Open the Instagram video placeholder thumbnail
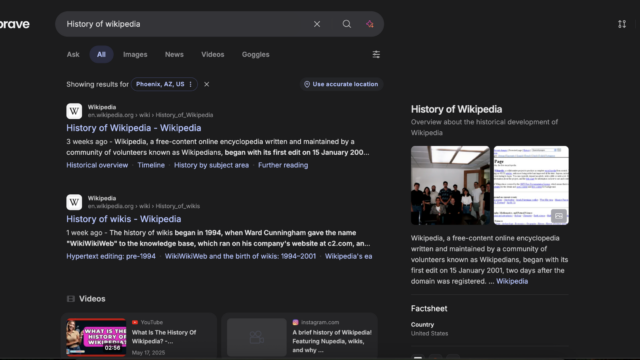 pos(257,337)
